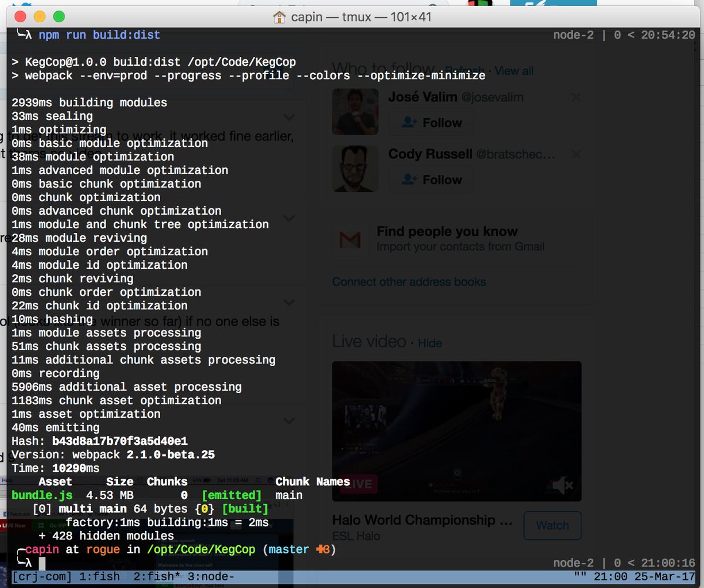Click the 1183ms chunk asset optimization line
Image resolution: width=704 pixels, height=588 pixels.
[x=117, y=400]
